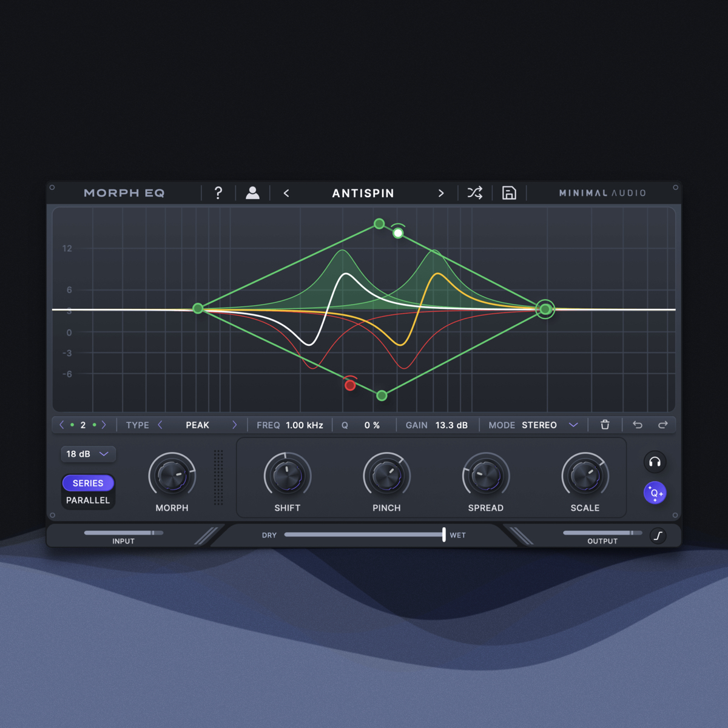Delete band with the trash icon

pos(605,425)
